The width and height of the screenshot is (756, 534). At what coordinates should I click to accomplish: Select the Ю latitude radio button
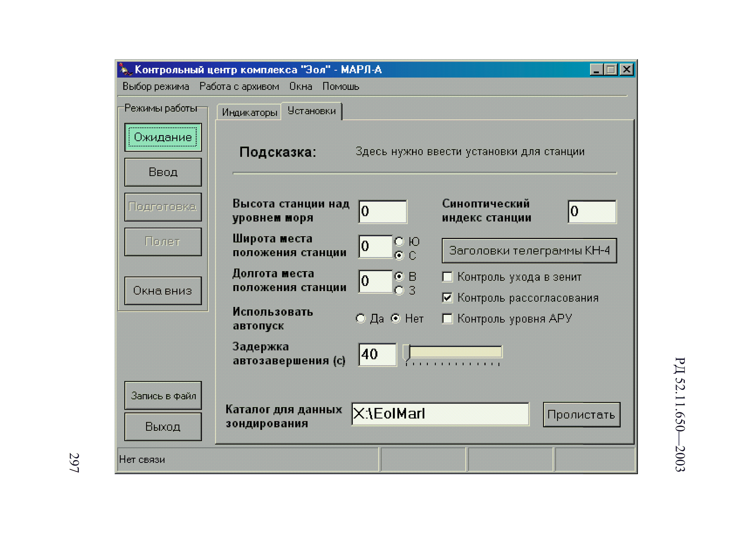click(399, 242)
